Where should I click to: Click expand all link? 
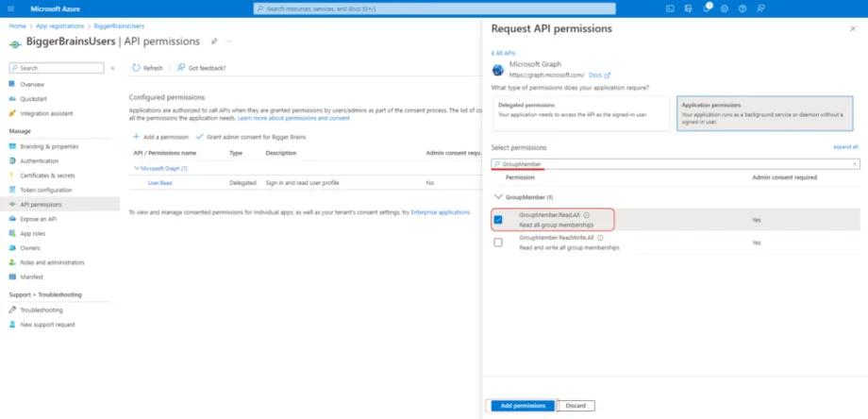click(845, 147)
